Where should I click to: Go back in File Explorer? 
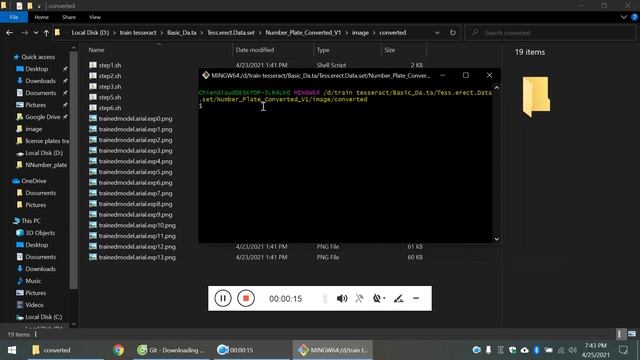[9, 33]
